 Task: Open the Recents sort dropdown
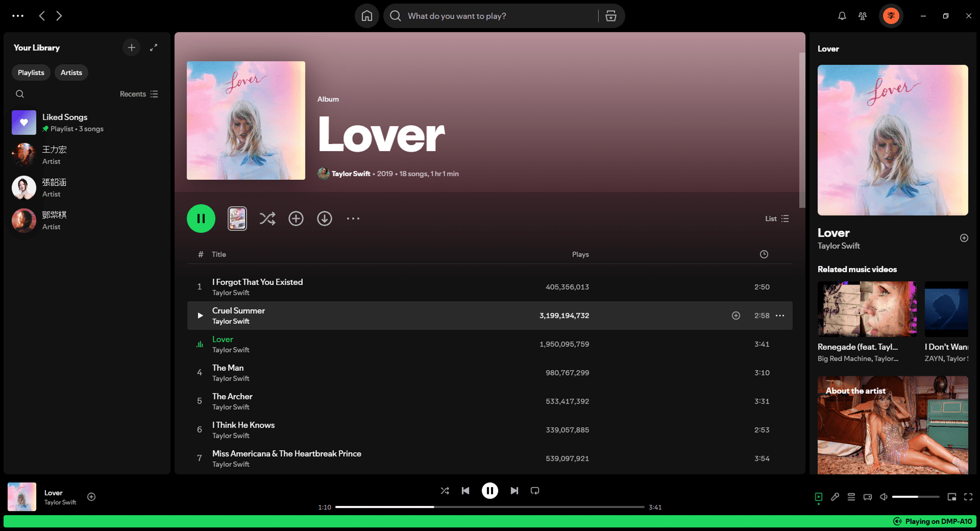(139, 94)
